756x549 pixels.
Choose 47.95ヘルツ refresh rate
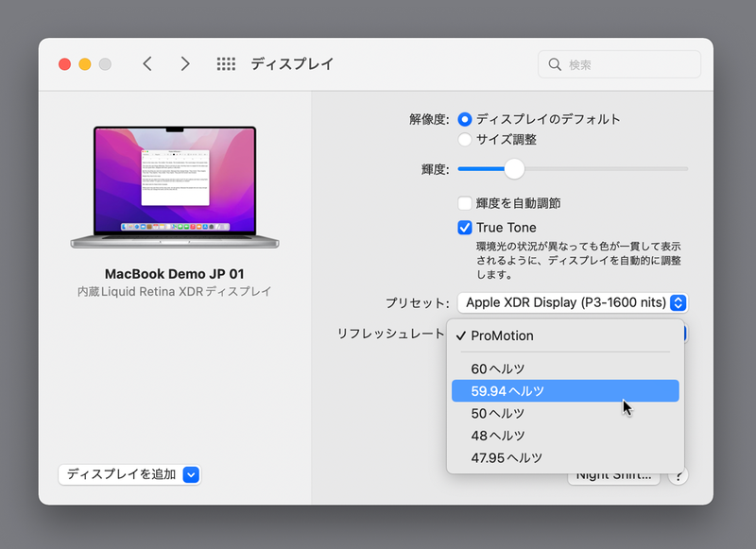coord(565,457)
